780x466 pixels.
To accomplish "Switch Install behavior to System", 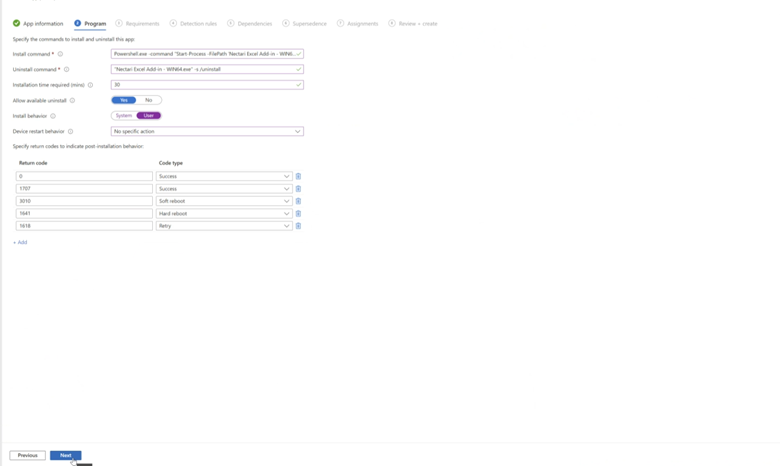I will pos(124,116).
